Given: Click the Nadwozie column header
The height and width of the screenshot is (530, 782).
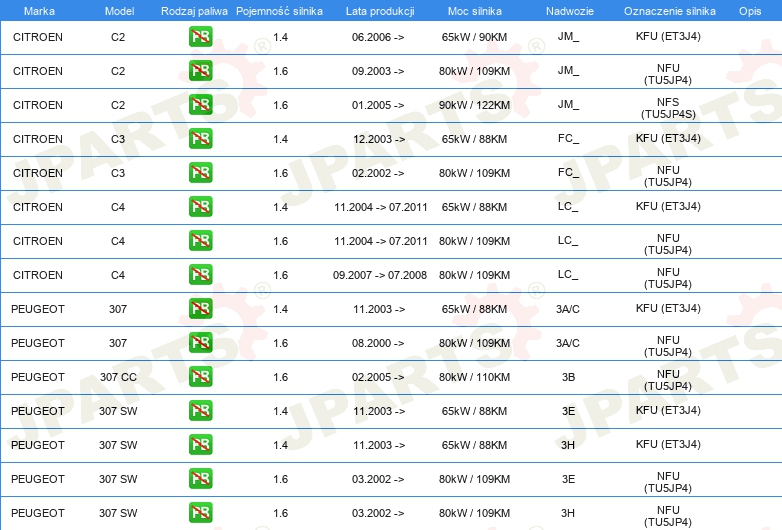Looking at the screenshot, I should tap(570, 11).
